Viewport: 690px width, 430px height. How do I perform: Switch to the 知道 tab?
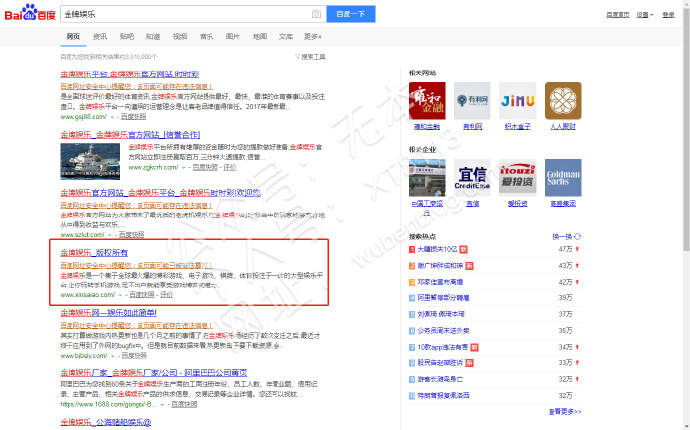click(x=153, y=37)
